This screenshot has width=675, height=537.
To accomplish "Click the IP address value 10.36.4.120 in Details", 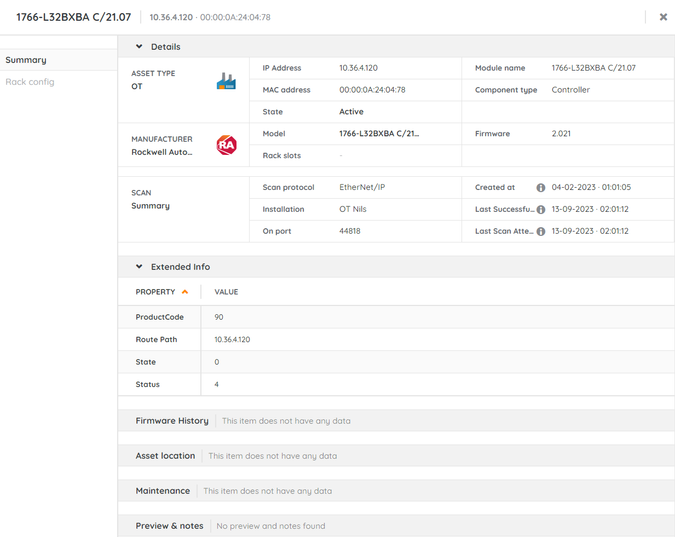I will [x=358, y=68].
